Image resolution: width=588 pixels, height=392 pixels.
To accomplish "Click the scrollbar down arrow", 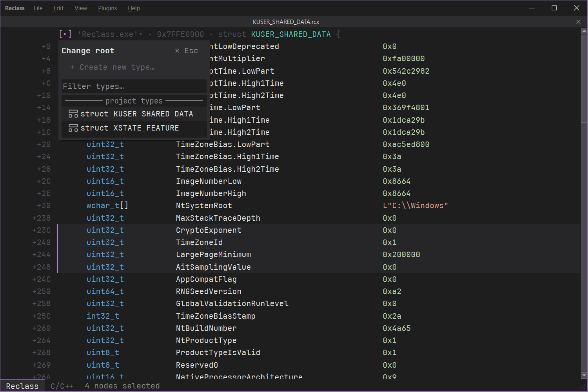I will [x=584, y=375].
